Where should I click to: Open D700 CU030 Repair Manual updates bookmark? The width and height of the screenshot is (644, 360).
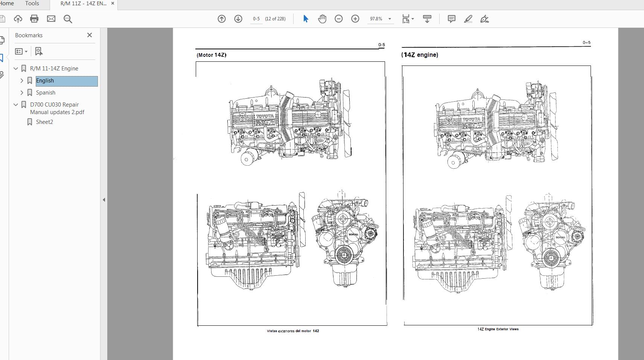tap(57, 108)
